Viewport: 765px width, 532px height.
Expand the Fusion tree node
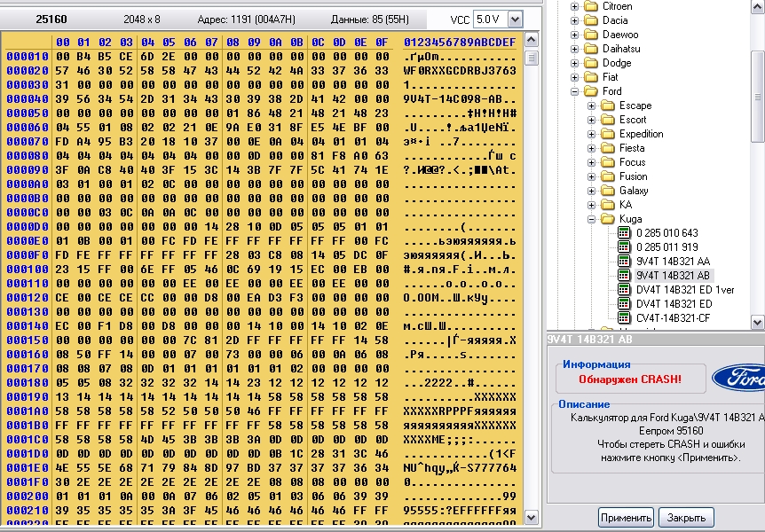click(592, 176)
